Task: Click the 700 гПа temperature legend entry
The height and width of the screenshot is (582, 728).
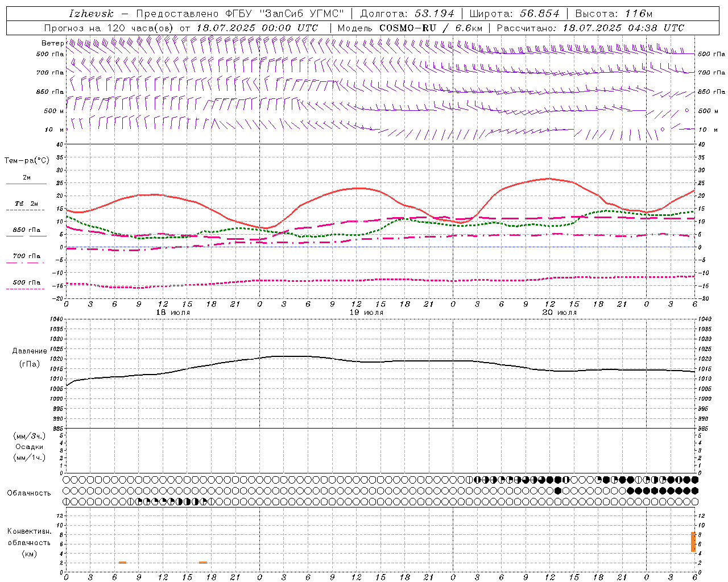Action: [x=27, y=256]
